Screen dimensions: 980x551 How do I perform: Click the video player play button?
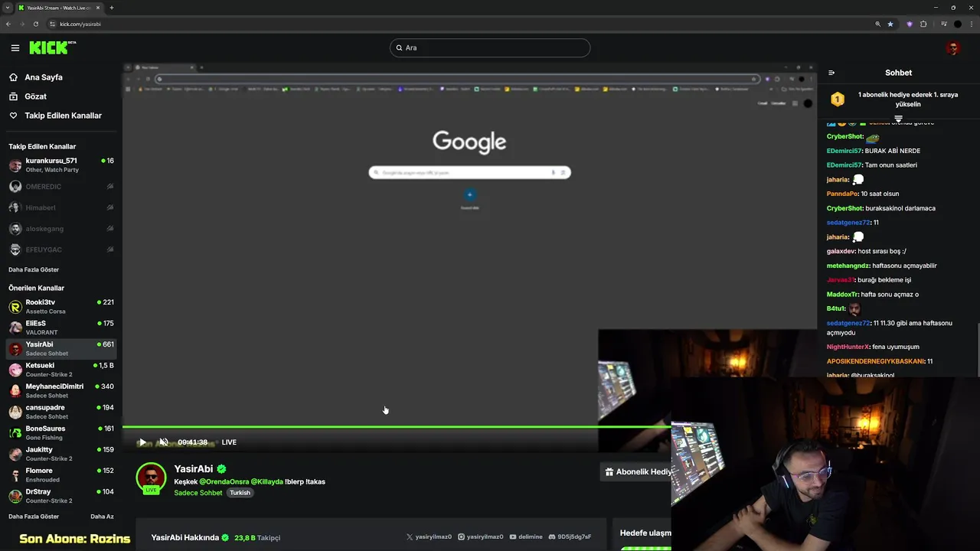(x=142, y=442)
